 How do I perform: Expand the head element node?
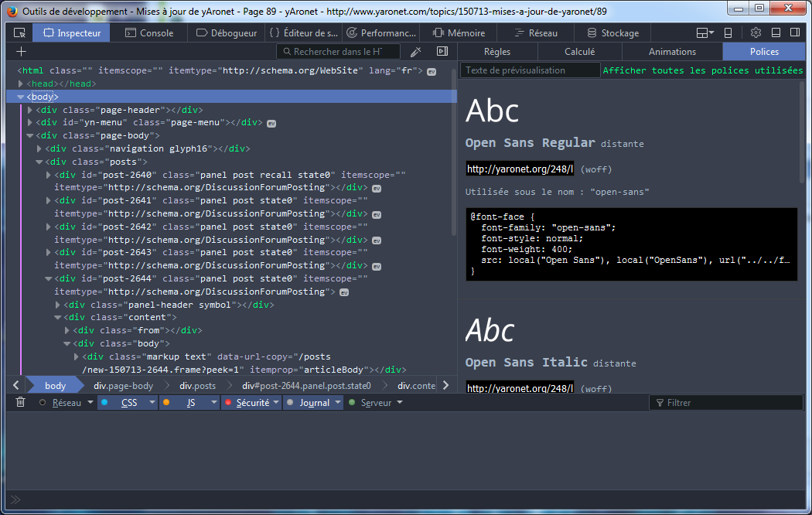(22, 84)
